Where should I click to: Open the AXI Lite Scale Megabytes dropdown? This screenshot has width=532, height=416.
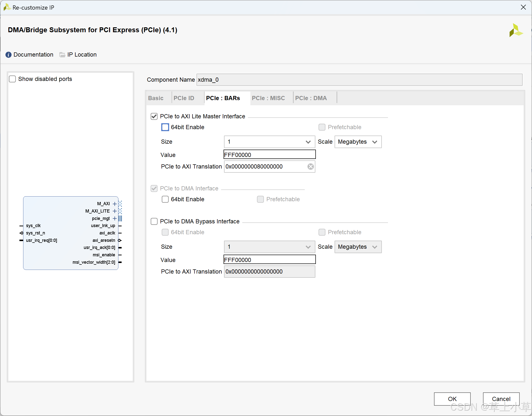[x=358, y=142]
